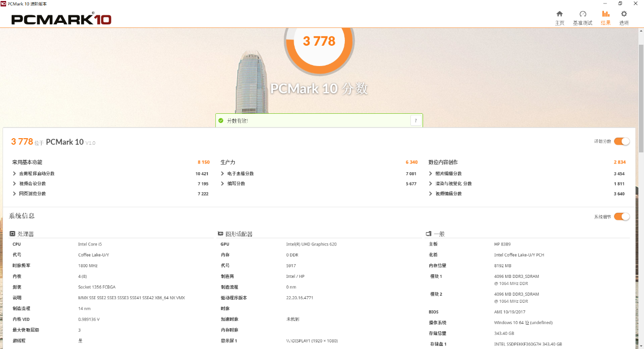The height and width of the screenshot is (349, 644).
Task: Click the 分数有效! status message
Action: [237, 121]
